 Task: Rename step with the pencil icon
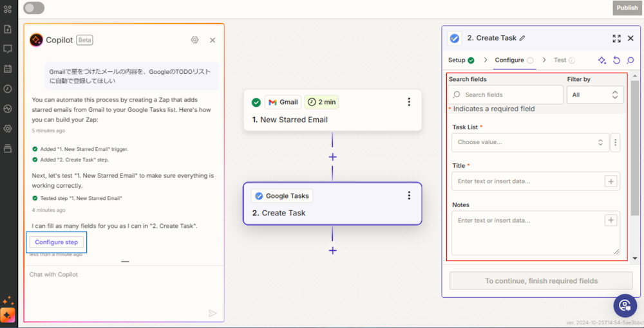point(522,38)
